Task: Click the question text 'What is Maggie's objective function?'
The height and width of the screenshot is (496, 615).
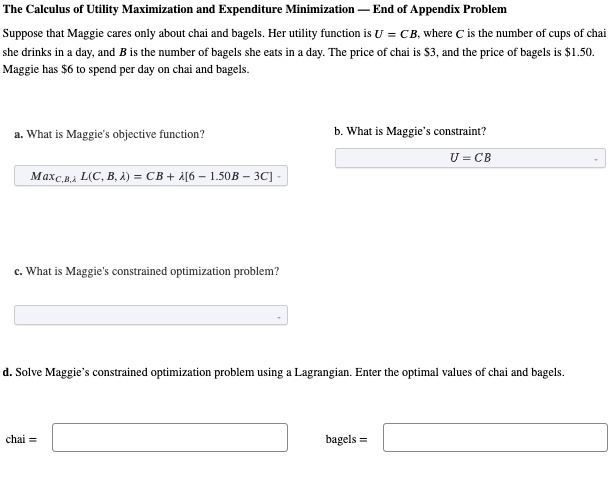Action: [x=115, y=134]
